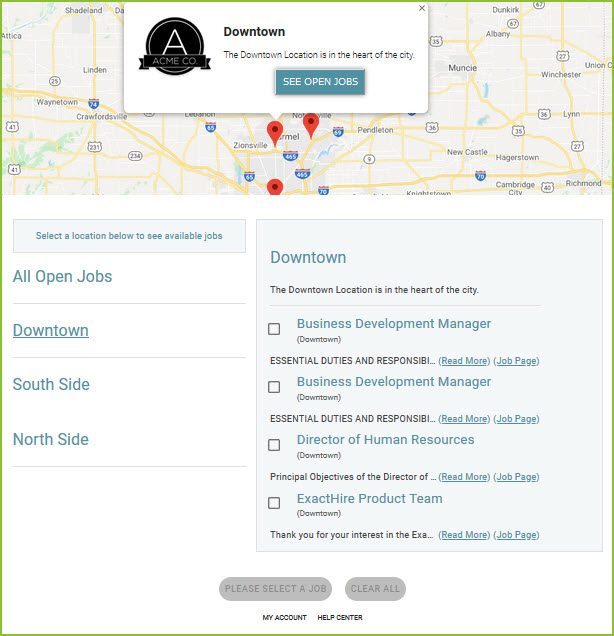Click Job Page for Director of Human Resources
614x636 pixels.
(516, 477)
